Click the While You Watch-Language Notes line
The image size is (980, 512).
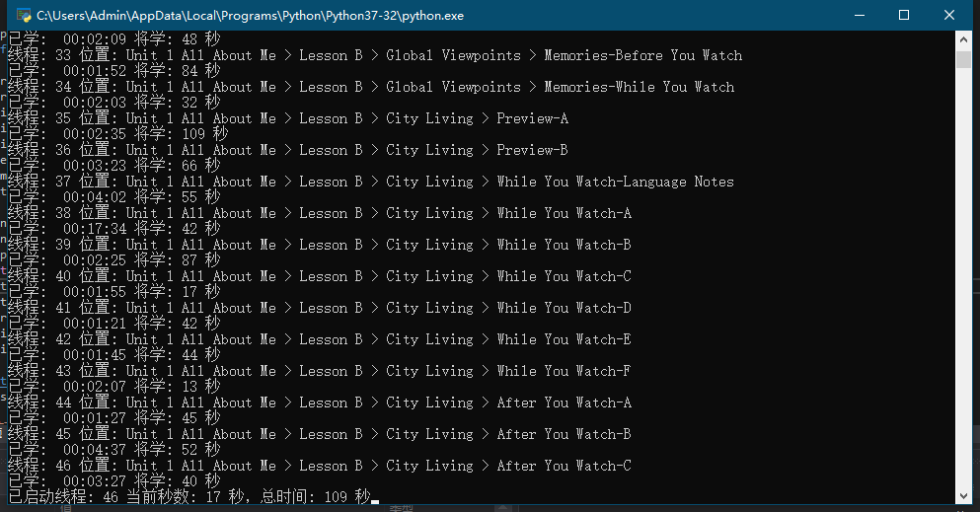[x=371, y=183]
